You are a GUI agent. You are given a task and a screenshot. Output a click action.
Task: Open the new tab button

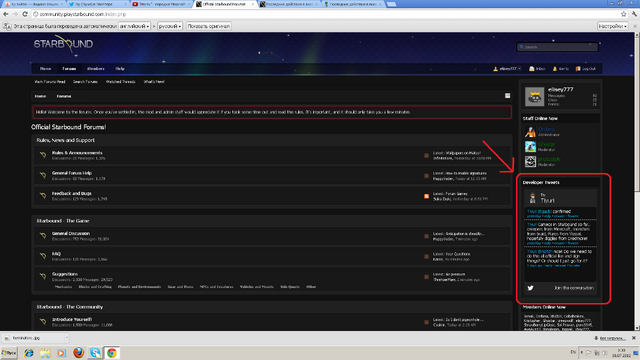click(391, 4)
